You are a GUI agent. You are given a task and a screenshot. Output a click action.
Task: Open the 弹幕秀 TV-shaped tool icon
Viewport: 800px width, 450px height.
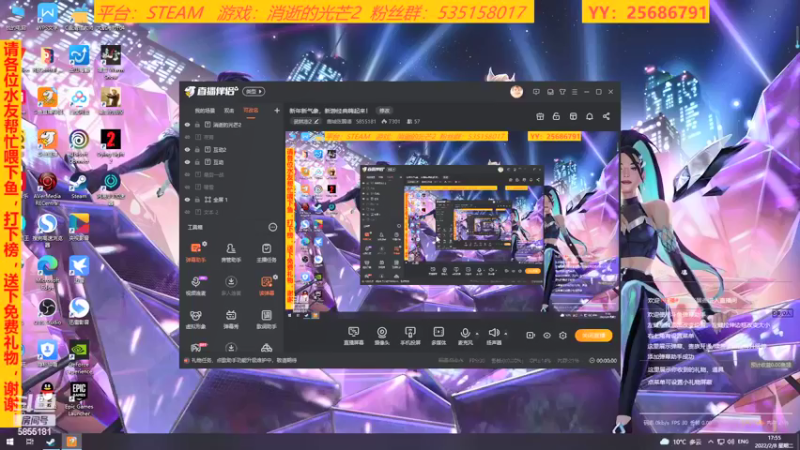click(231, 319)
